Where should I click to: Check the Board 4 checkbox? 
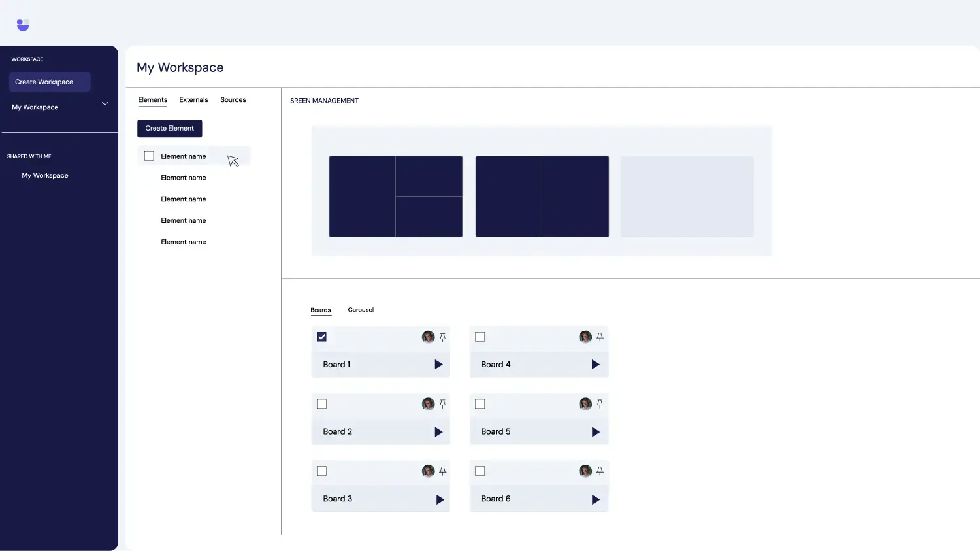coord(480,337)
